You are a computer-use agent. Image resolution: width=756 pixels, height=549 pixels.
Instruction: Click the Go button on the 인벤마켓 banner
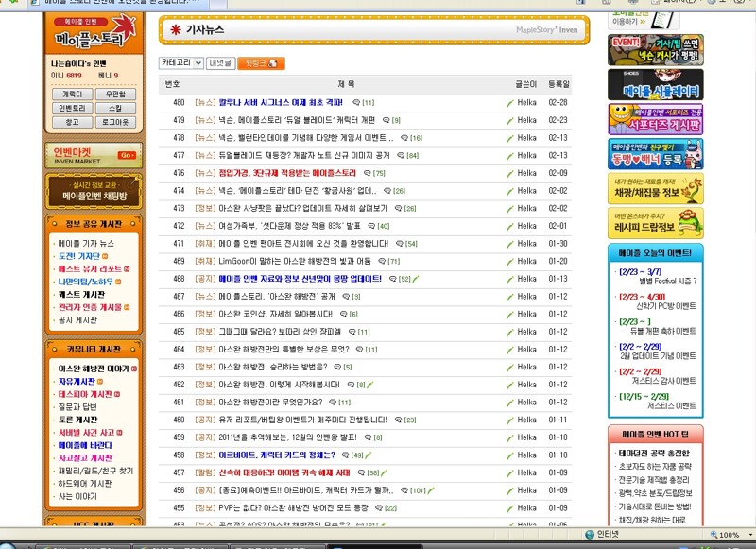coord(127,155)
